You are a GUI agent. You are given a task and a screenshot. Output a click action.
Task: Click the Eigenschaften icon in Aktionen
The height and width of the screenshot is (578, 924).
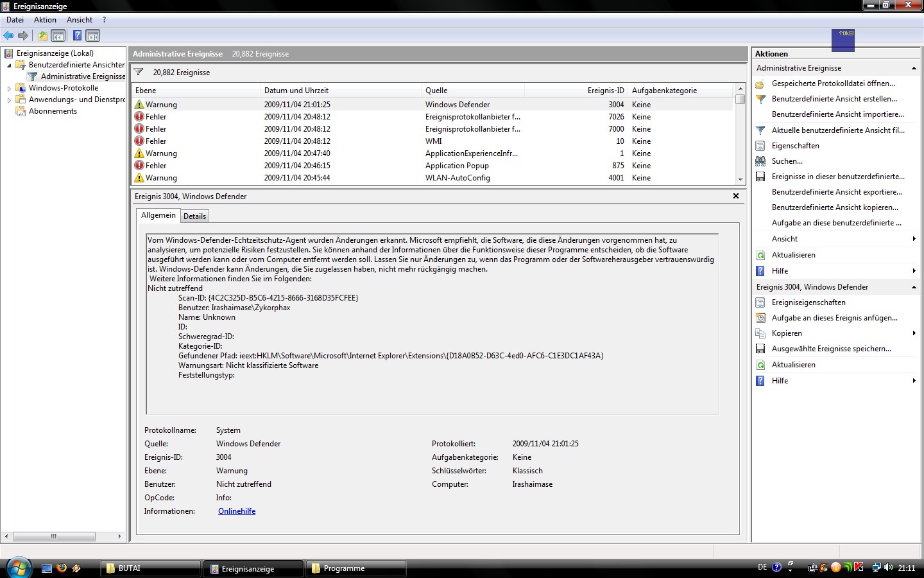[x=760, y=146]
